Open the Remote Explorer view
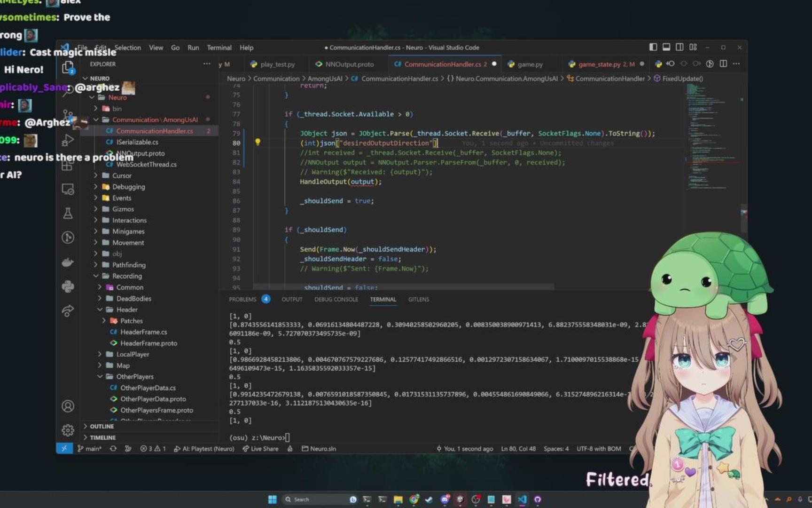Image resolution: width=812 pixels, height=508 pixels. click(68, 189)
